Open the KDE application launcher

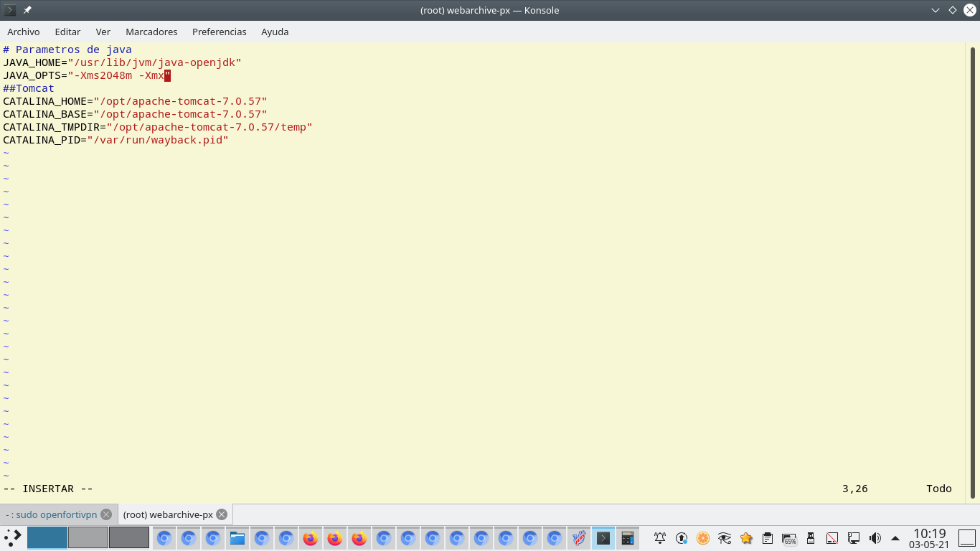pyautogui.click(x=13, y=537)
